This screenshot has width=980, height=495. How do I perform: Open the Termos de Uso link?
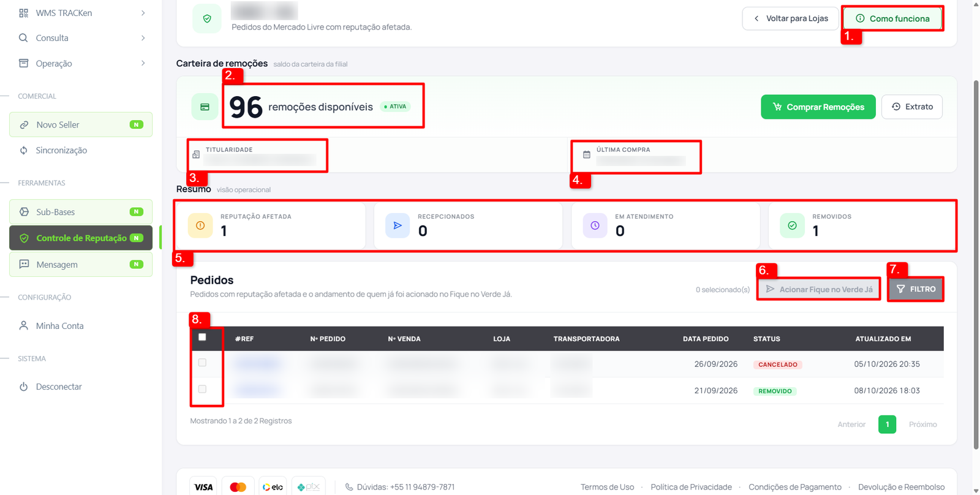[608, 487]
